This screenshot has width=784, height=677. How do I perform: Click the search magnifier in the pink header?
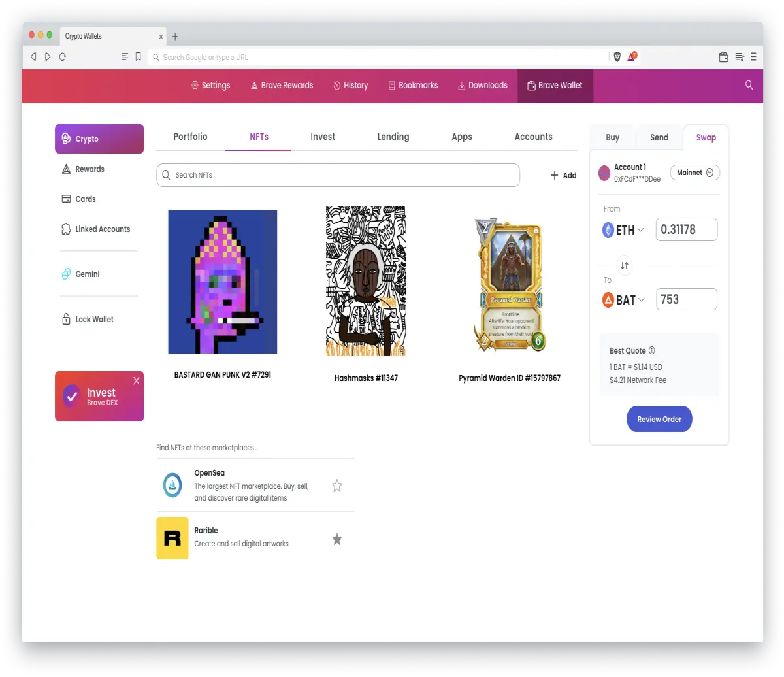[749, 85]
